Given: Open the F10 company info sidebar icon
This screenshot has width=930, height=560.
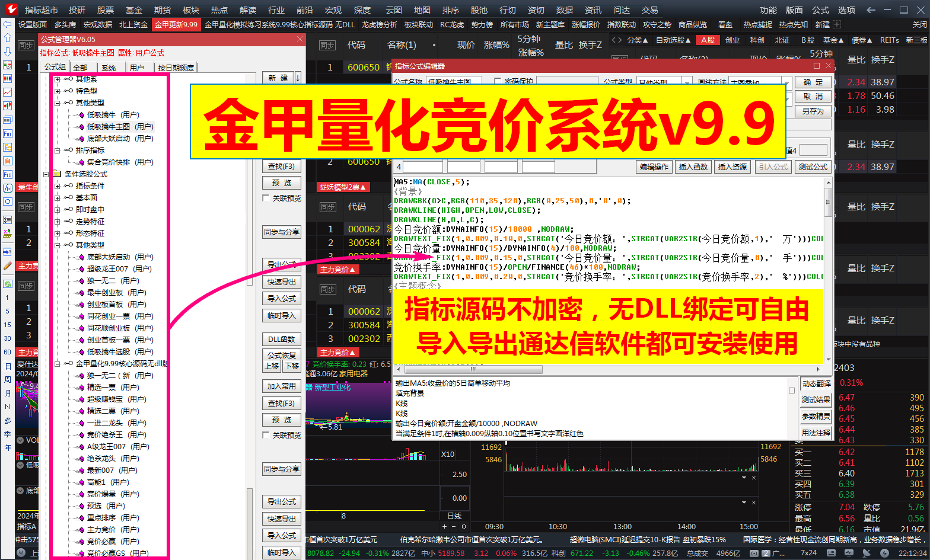Looking at the screenshot, I should [x=7, y=133].
